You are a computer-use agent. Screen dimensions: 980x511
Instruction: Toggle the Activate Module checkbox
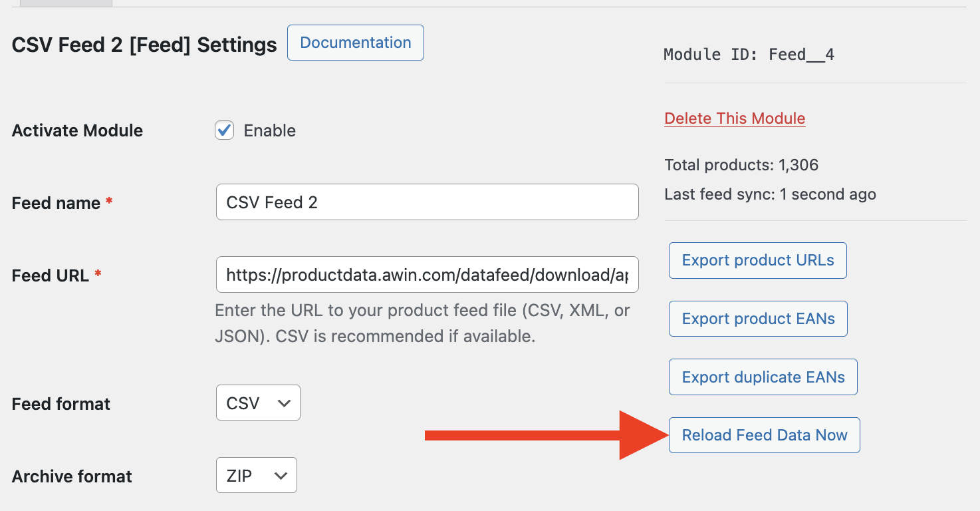click(x=224, y=130)
